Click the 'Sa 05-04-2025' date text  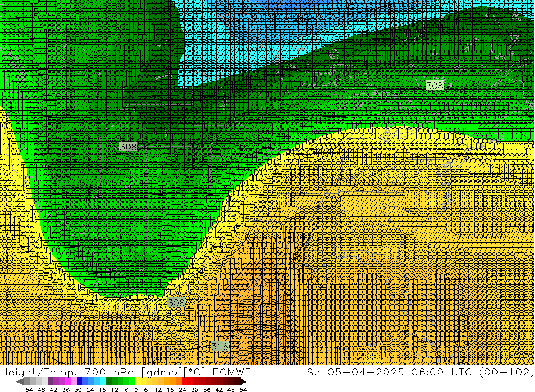(355, 372)
